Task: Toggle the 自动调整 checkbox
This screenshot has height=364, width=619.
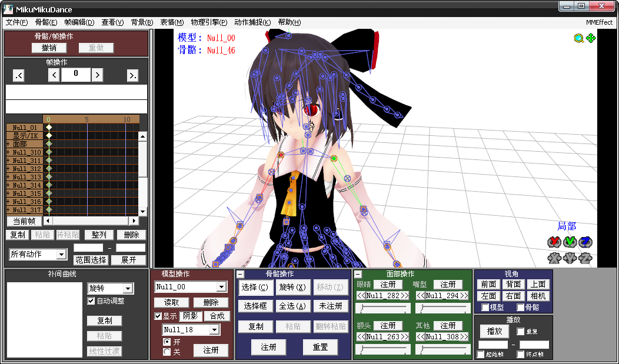Action: coord(91,301)
